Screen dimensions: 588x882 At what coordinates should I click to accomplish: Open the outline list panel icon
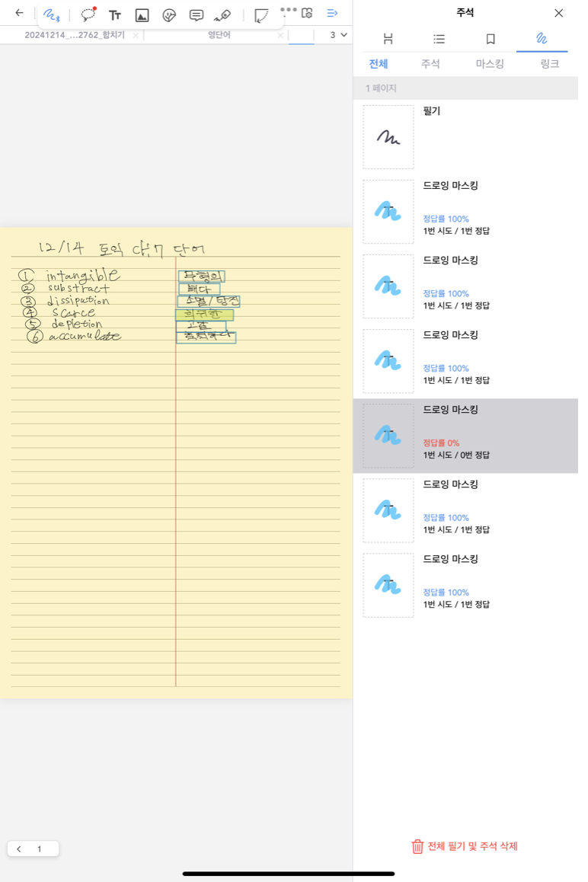pos(439,39)
